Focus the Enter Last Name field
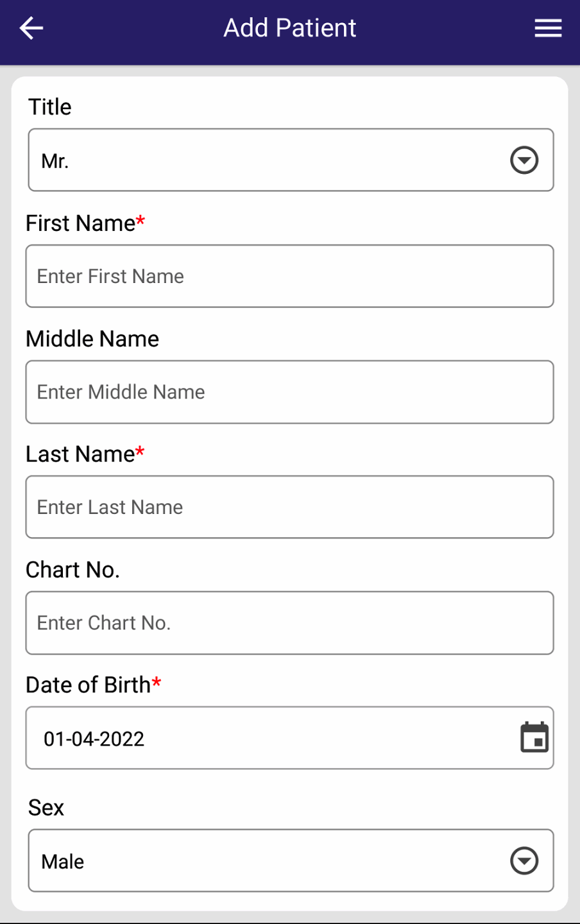This screenshot has height=924, width=580. pyautogui.click(x=289, y=508)
